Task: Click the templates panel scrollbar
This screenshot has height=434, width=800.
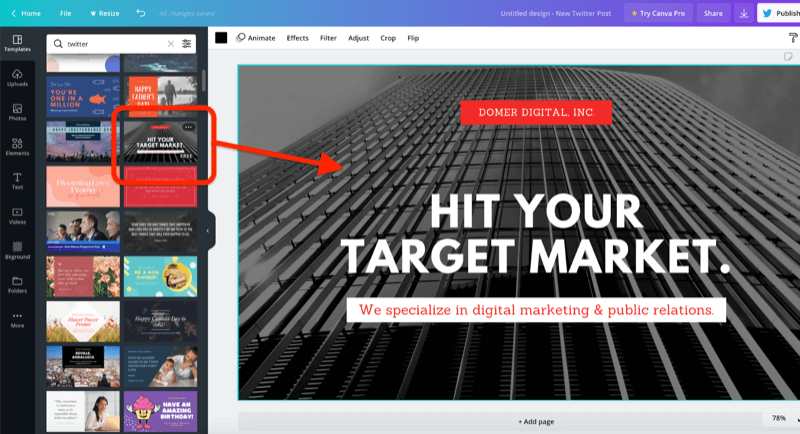Action: click(204, 81)
